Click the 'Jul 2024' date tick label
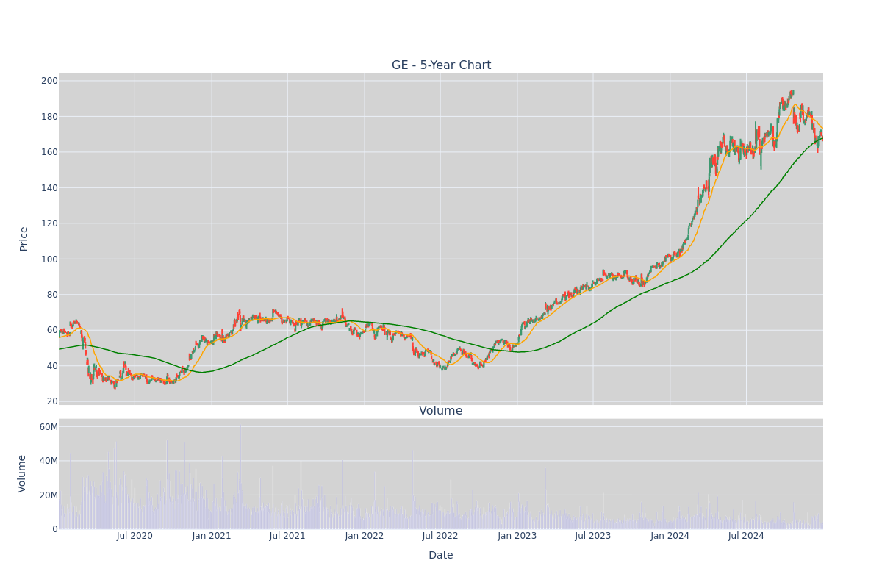Screen dimensions: 882x588 [x=746, y=536]
